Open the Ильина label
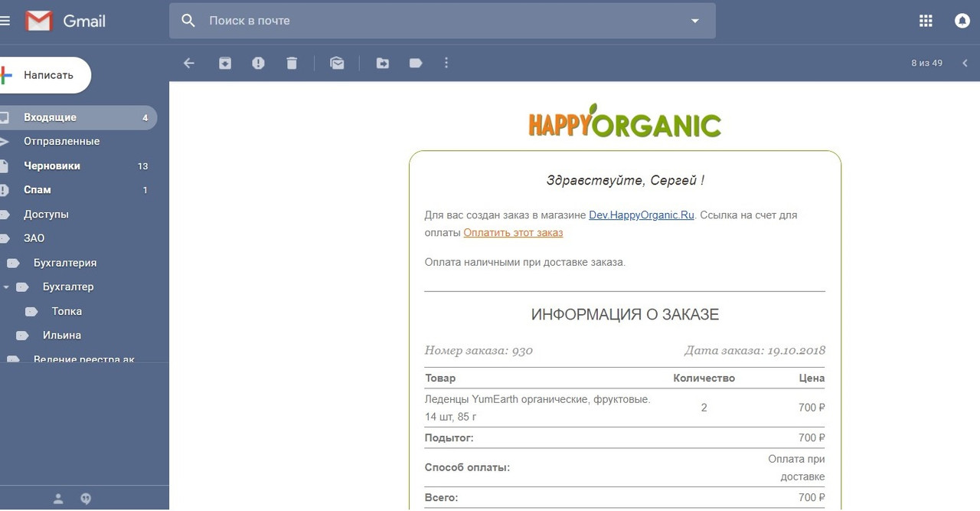The height and width of the screenshot is (511, 980). pos(62,336)
